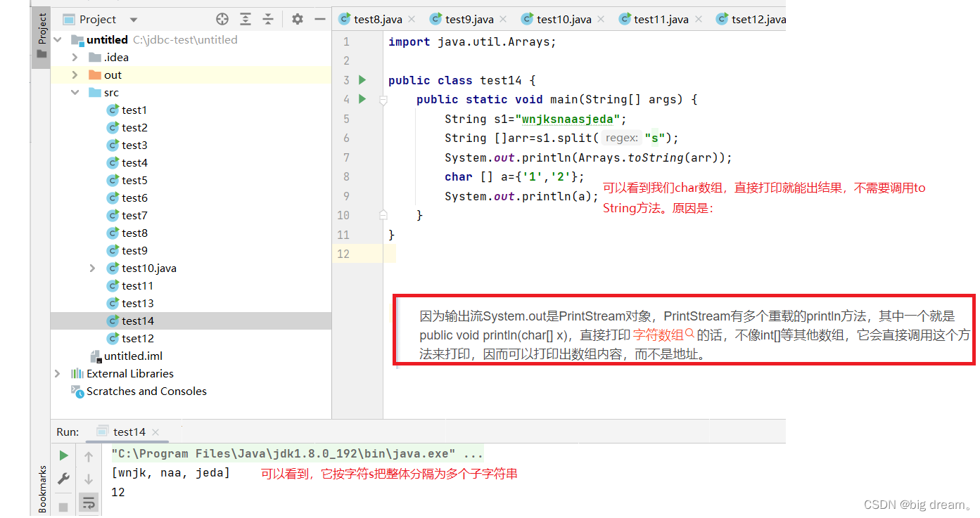This screenshot has width=980, height=518.
Task: Expand the test10.java node
Action: (x=93, y=268)
